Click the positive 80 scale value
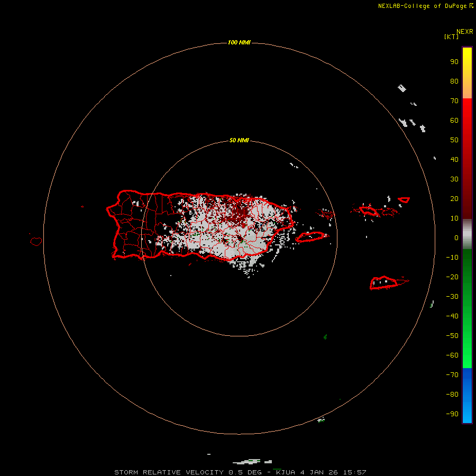 454,81
